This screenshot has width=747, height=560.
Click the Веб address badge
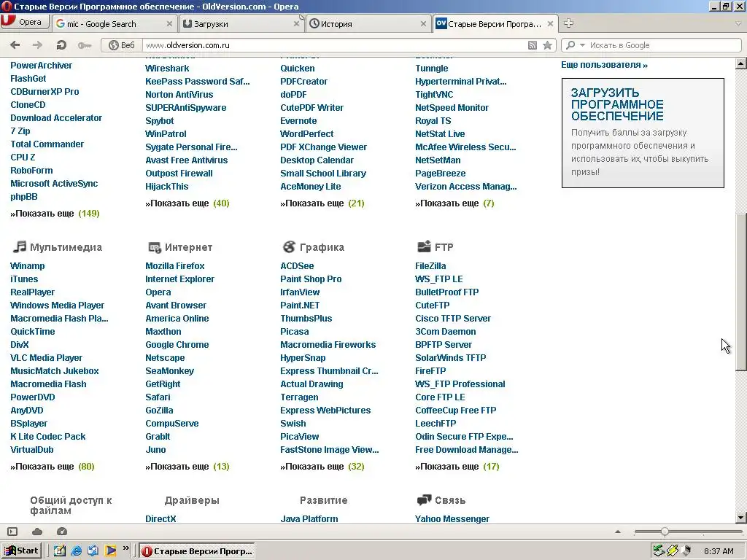(122, 45)
